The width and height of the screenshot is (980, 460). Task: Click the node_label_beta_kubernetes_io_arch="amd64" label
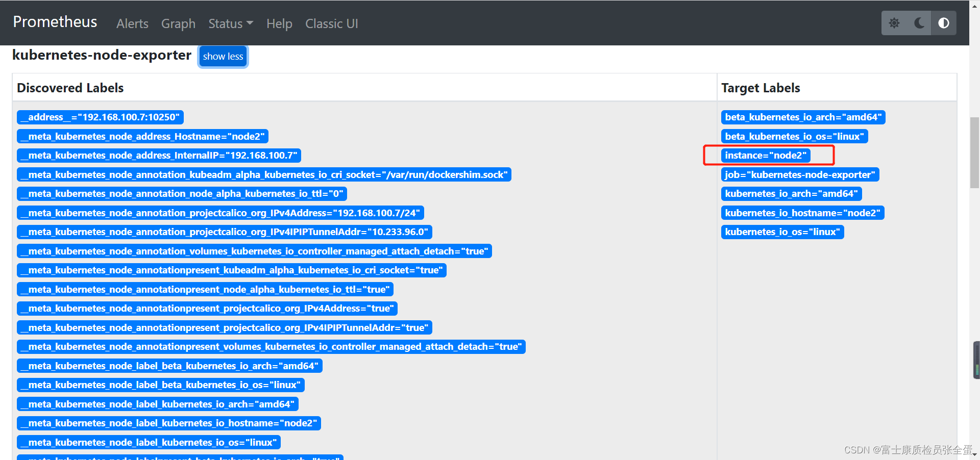coord(169,366)
